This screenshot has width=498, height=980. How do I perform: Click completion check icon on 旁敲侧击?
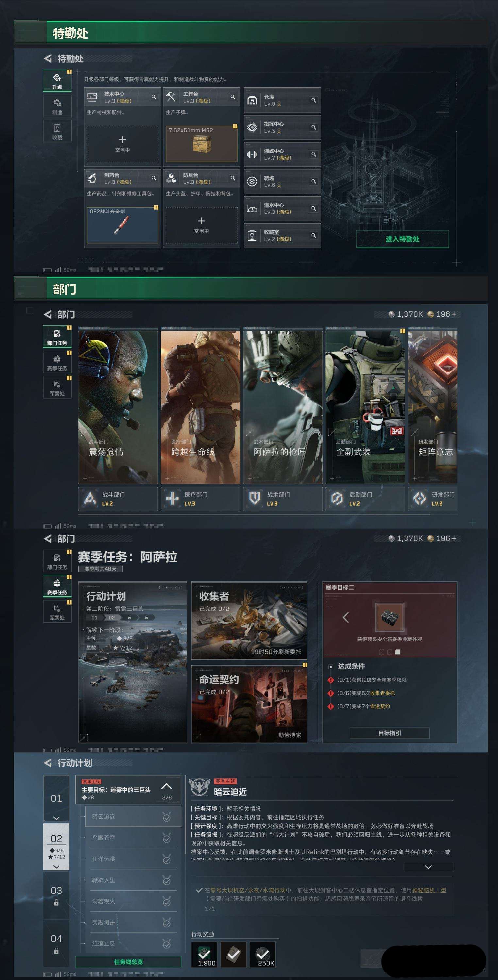pos(167,923)
